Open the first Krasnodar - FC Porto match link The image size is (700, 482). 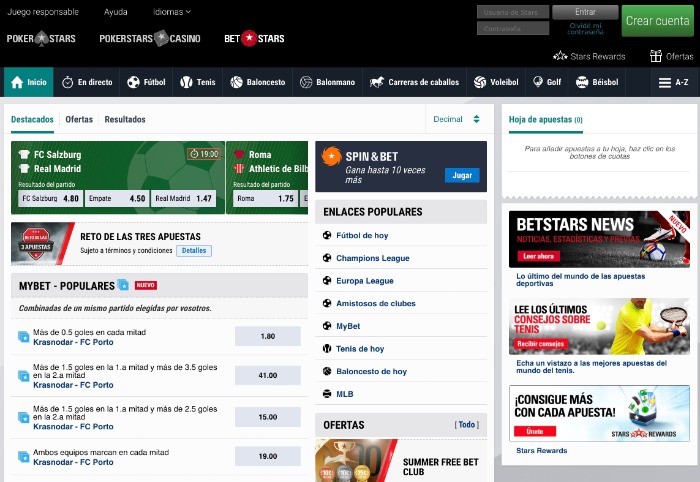73,342
